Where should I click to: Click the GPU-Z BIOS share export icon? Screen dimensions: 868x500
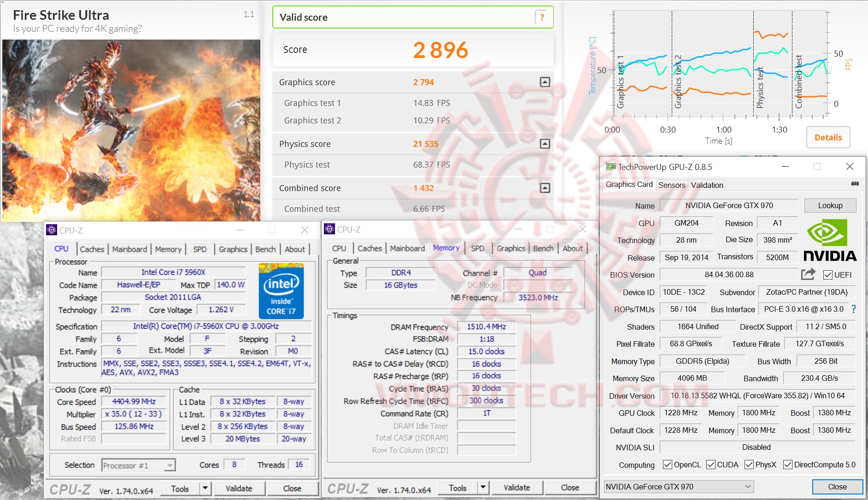tap(808, 274)
